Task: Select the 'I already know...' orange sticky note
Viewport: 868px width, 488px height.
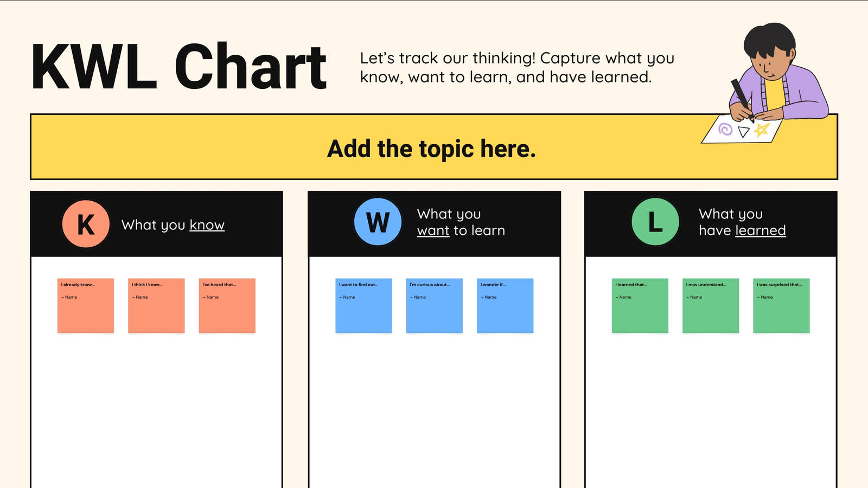Action: [x=86, y=306]
